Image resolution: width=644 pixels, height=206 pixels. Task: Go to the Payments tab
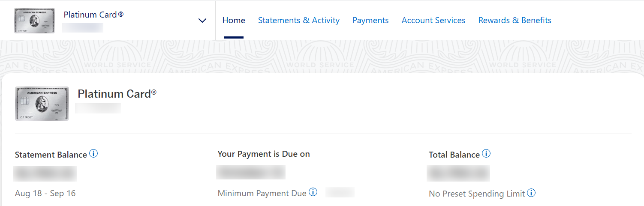(x=370, y=21)
